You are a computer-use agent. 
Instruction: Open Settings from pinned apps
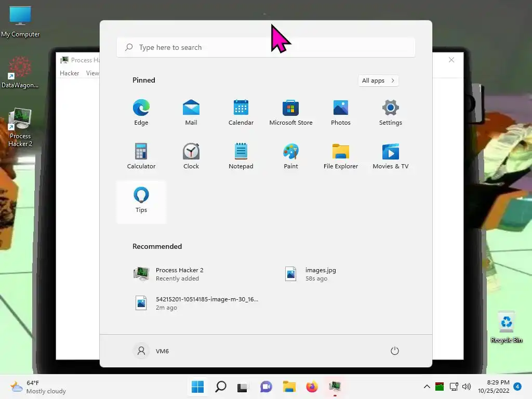[391, 112]
